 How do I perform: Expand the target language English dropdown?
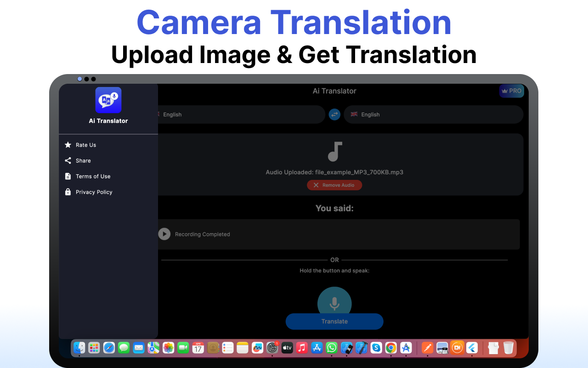click(x=433, y=115)
